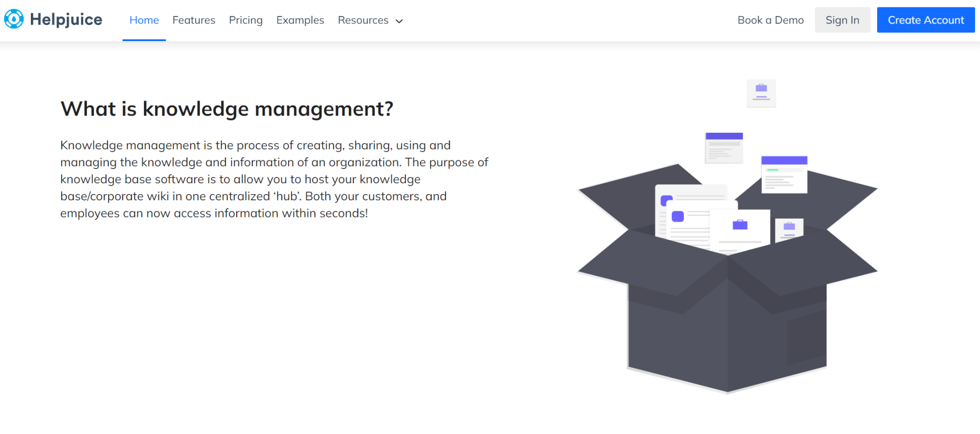980x434 pixels.
Task: Open the Home tab
Action: click(x=144, y=20)
